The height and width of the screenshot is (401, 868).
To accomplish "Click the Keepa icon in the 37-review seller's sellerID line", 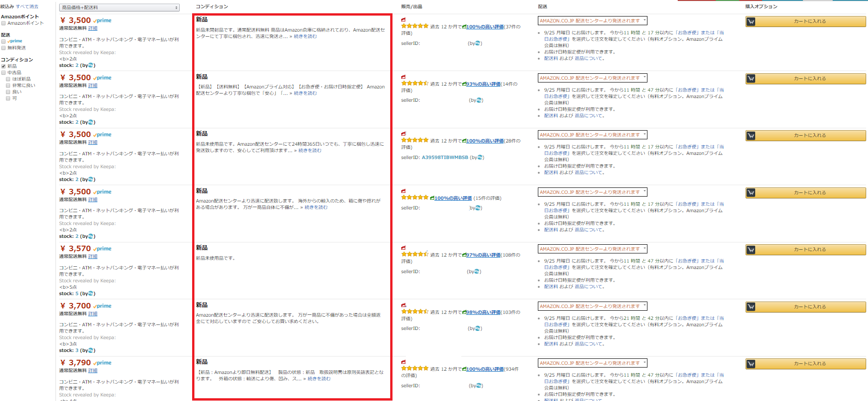I will pyautogui.click(x=478, y=43).
